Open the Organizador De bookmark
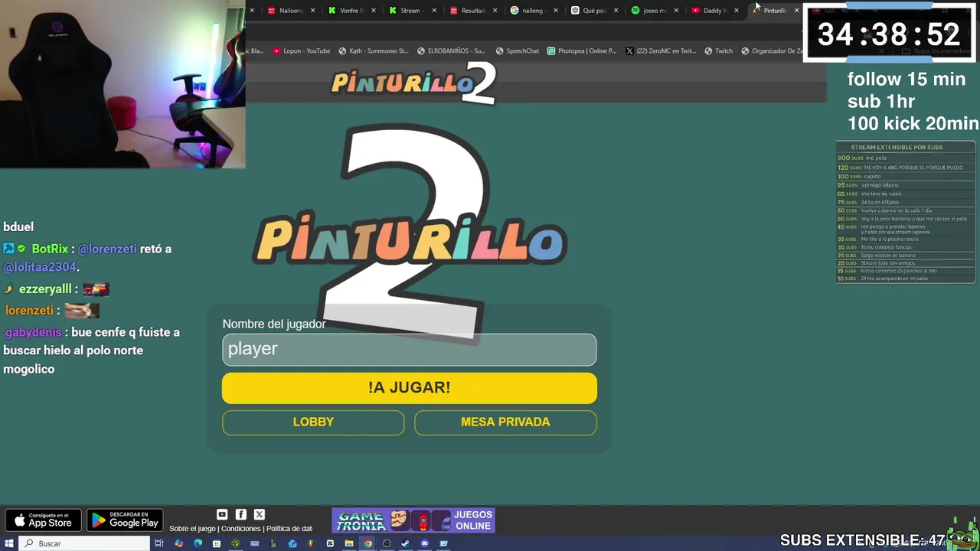This screenshot has width=980, height=551. tap(773, 51)
